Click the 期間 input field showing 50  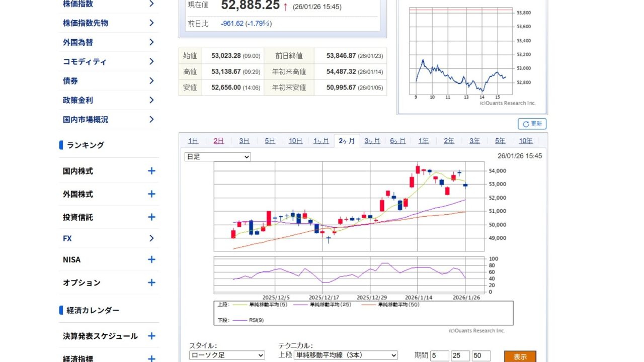(481, 356)
